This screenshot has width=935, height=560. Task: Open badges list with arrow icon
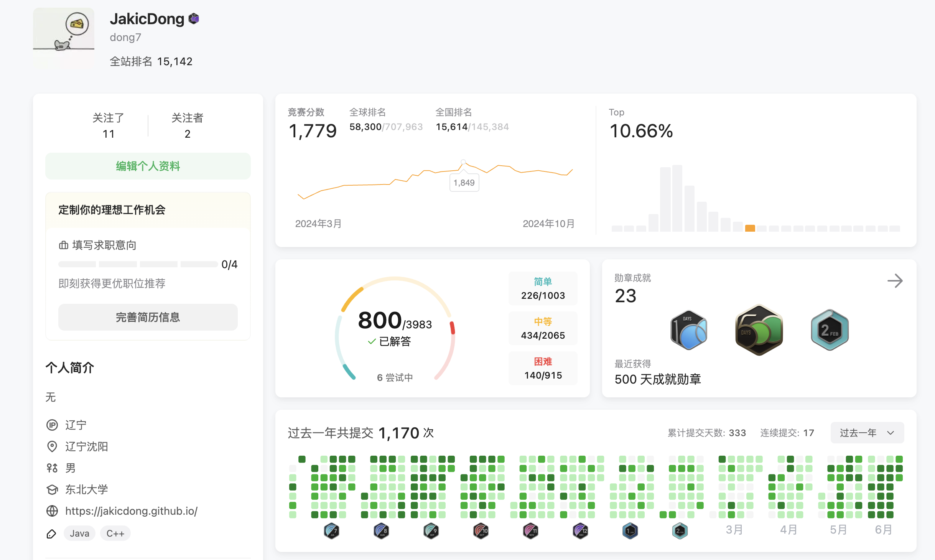(x=895, y=281)
